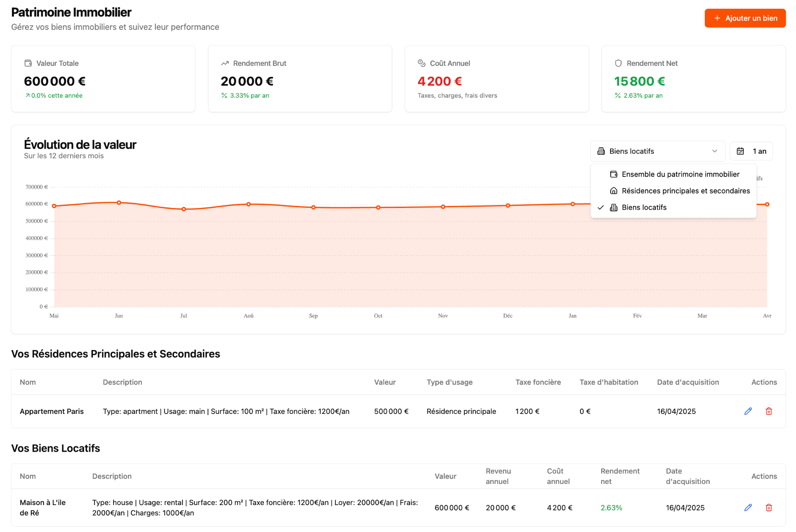Click the trend icon beside Rendement Brut
The height and width of the screenshot is (532, 796).
225,63
